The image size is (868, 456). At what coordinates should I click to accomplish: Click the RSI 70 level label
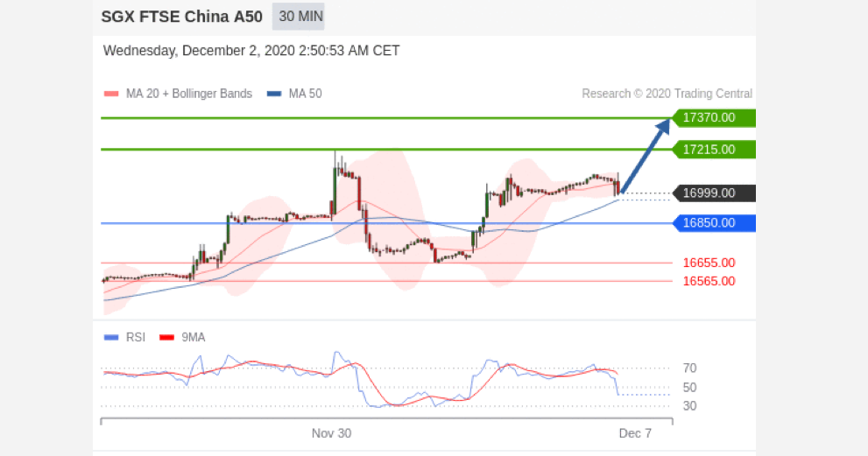[689, 368]
